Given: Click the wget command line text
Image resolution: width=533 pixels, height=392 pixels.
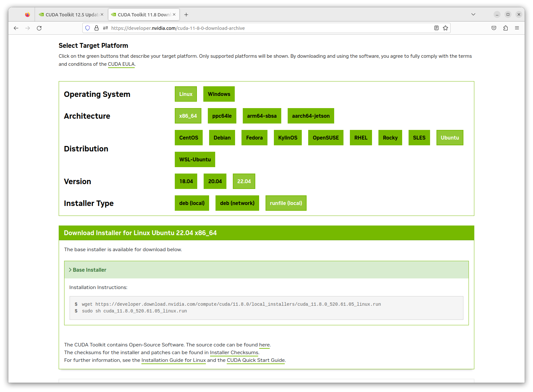Looking at the screenshot, I should (x=231, y=304).
